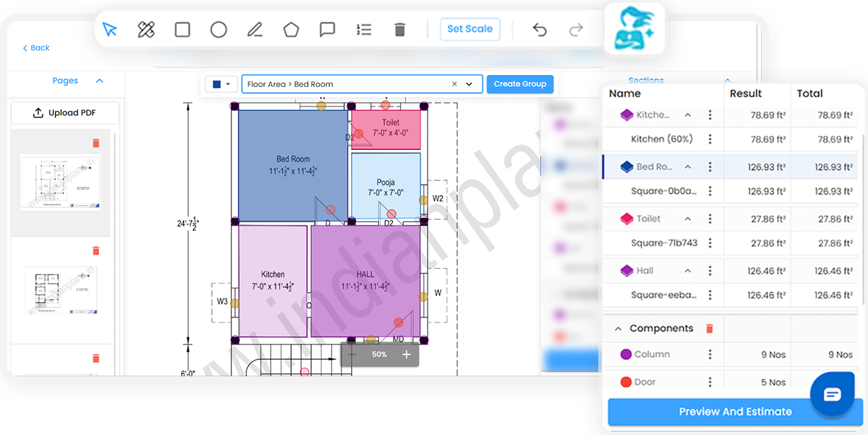The height and width of the screenshot is (435, 868).
Task: Click the Pooja room on floor plan
Action: tap(386, 186)
